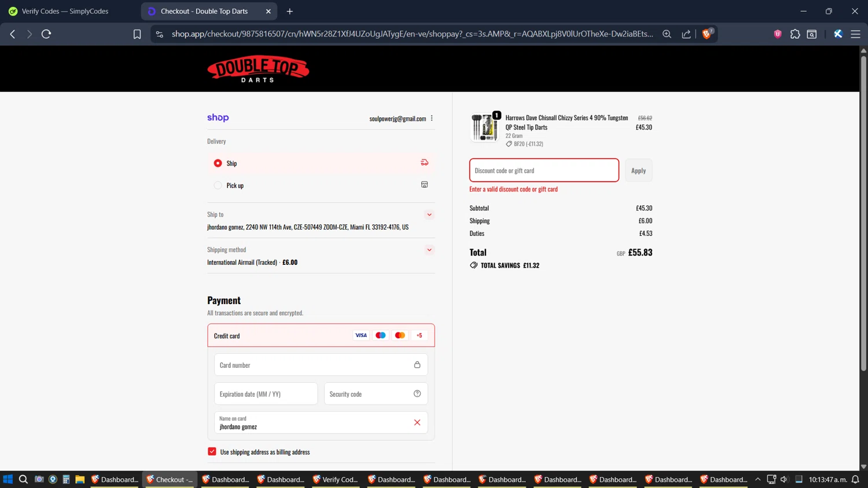This screenshot has height=488, width=868.
Task: Show the +5 more card types
Action: [420, 335]
